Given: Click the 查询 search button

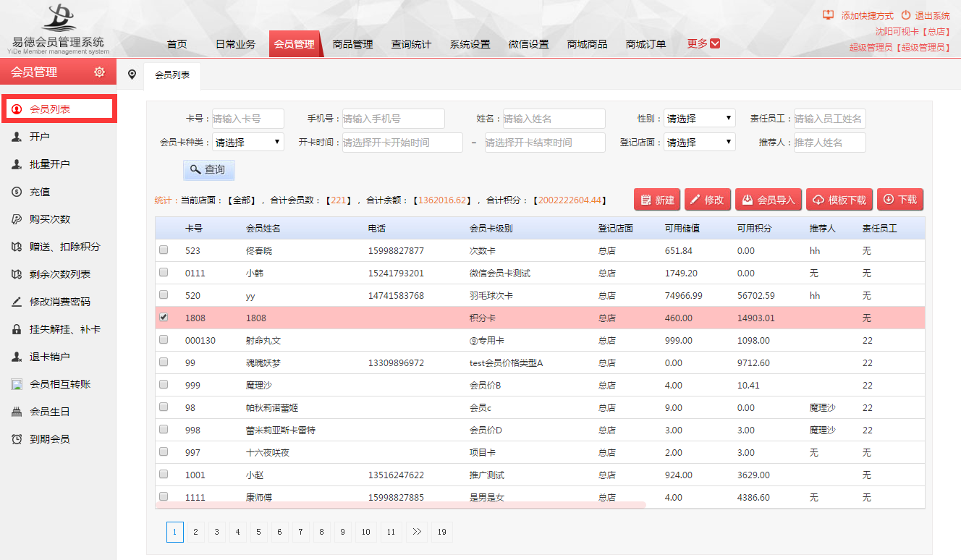Looking at the screenshot, I should (209, 169).
